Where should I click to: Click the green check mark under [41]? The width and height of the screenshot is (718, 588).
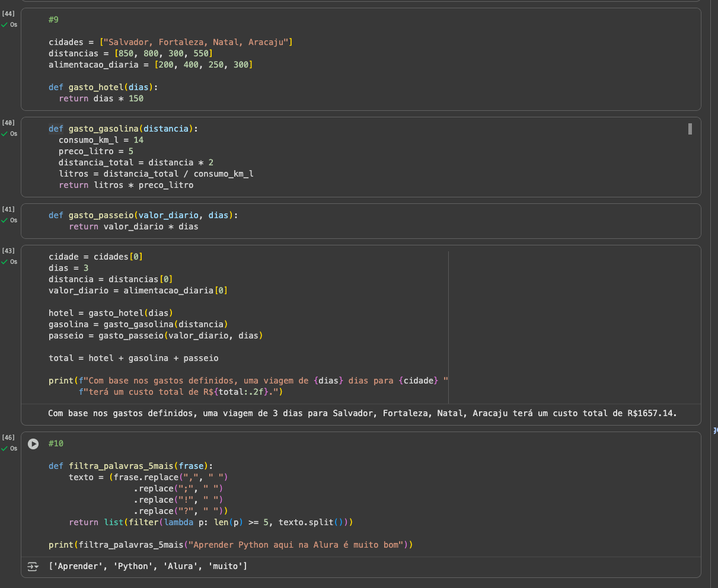pyautogui.click(x=4, y=220)
